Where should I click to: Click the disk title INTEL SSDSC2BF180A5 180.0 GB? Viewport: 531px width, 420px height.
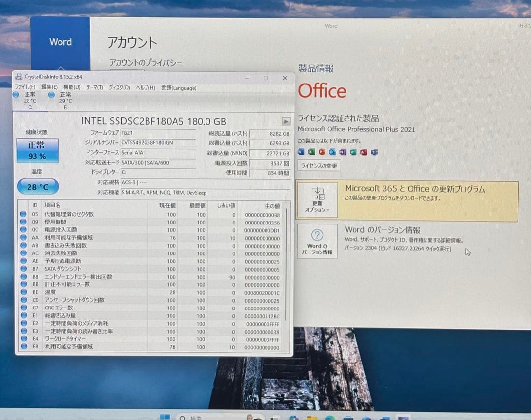point(153,121)
